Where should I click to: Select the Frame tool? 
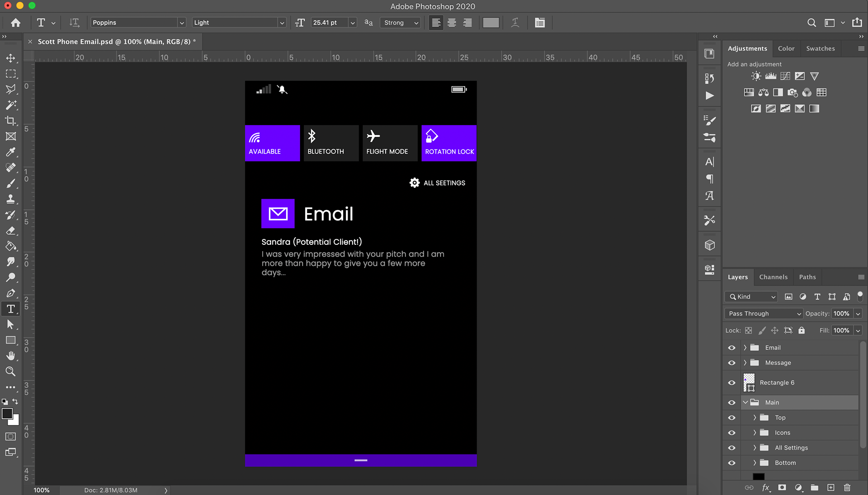pos(10,136)
